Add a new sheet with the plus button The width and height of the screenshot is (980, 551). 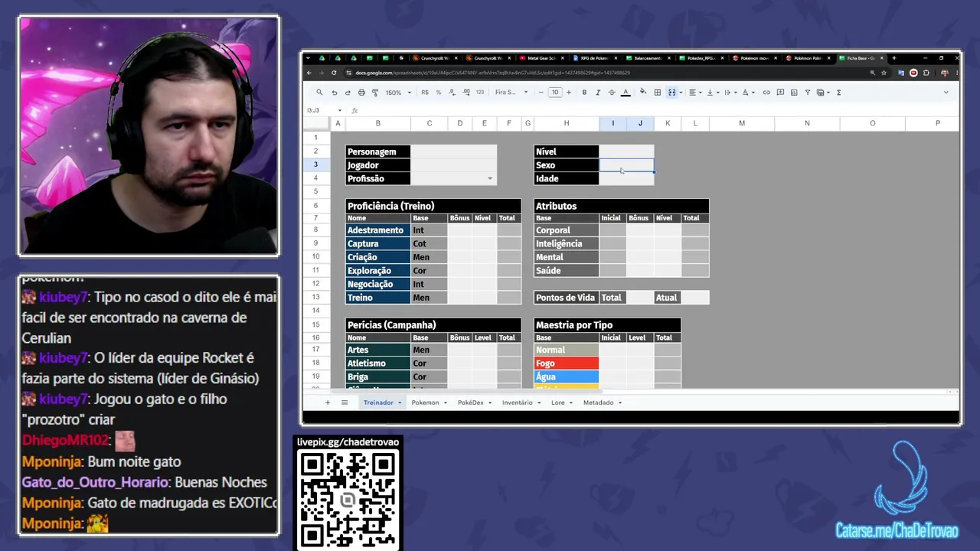pos(328,403)
